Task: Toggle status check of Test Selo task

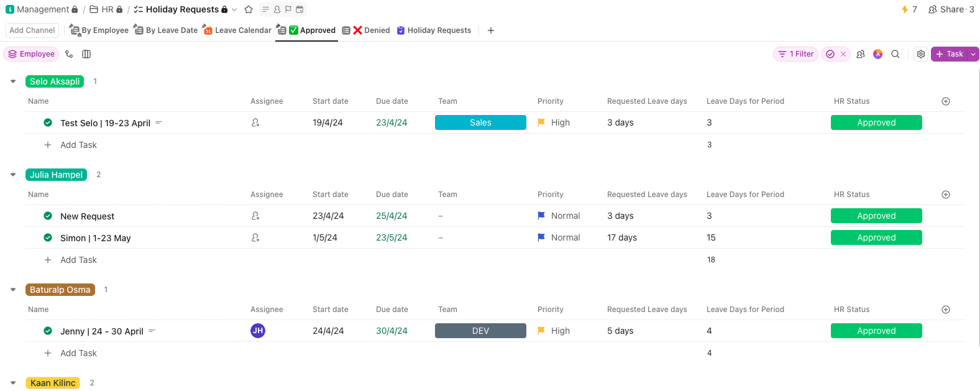Action: pos(48,123)
